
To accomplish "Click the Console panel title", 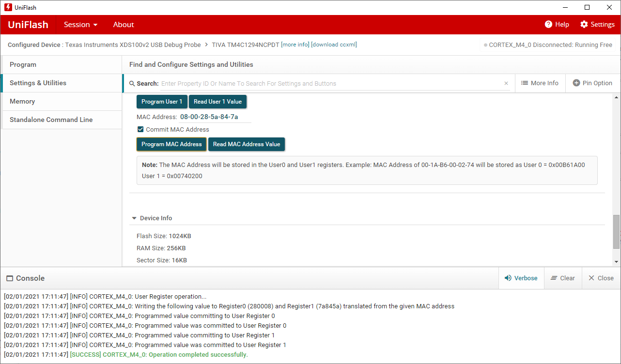I will 31,278.
